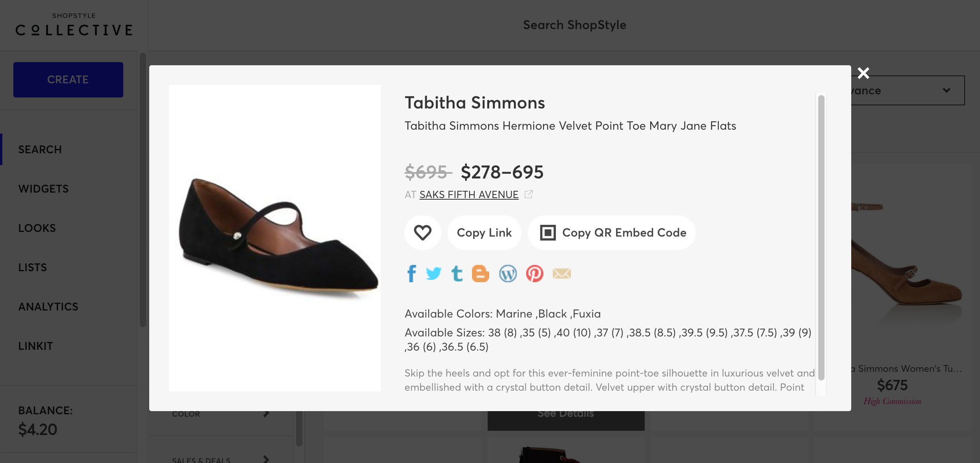Click external link icon beside Saks Fifth Avenue
The height and width of the screenshot is (463, 980).
pos(528,194)
